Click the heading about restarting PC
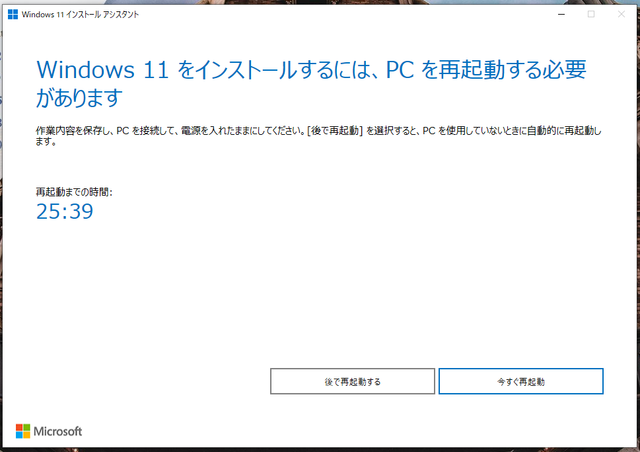The image size is (640, 452). point(311,83)
